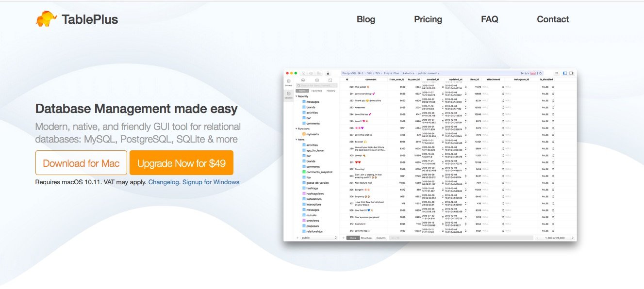Click the eye preview icon in app toolbar

point(311,73)
